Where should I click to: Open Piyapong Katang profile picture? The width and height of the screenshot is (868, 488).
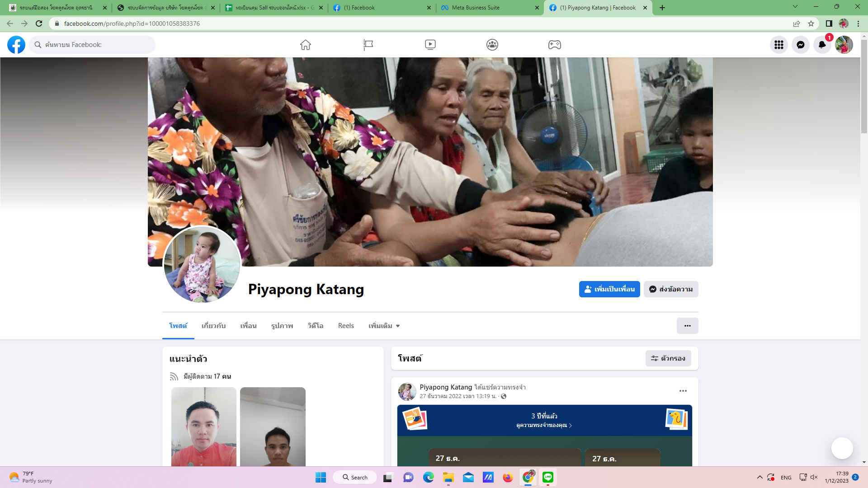[202, 265]
